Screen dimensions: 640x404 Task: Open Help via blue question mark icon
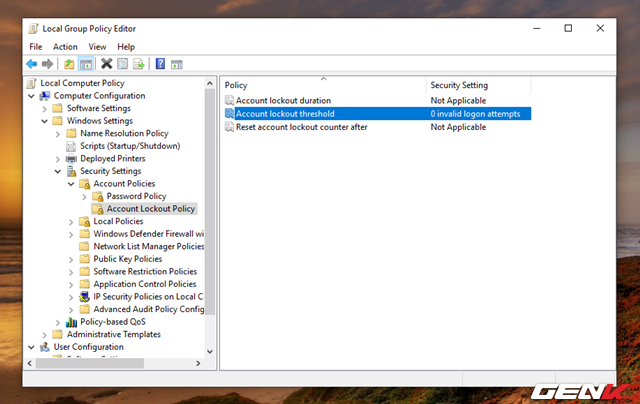(160, 64)
